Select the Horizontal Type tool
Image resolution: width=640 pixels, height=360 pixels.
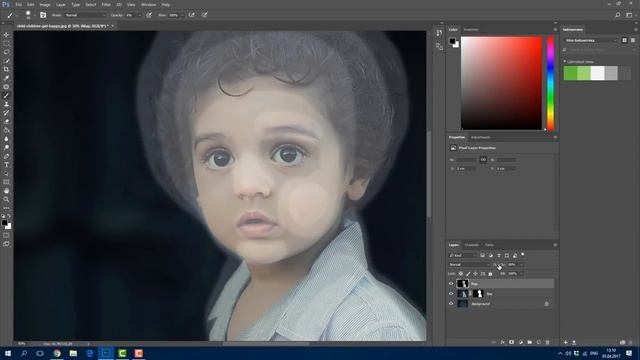pos(6,165)
